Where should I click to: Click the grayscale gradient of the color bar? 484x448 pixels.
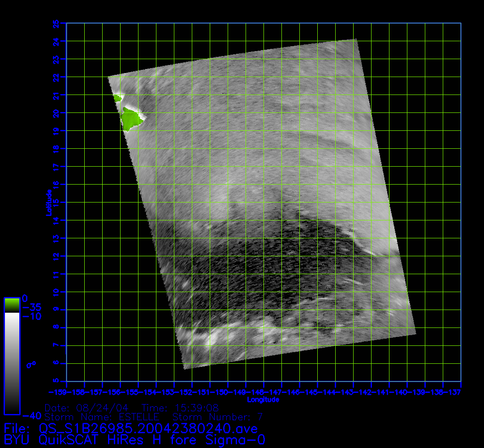[12, 363]
